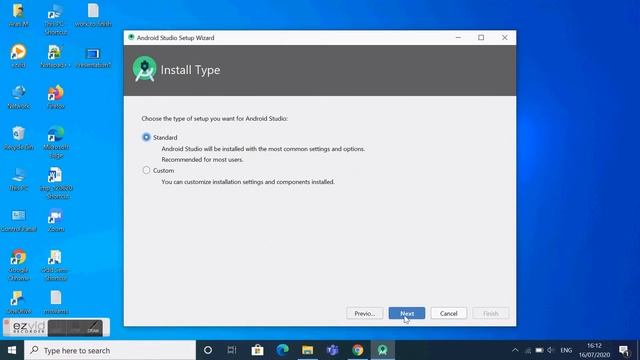Select the This PC Shortcut desktop icon
Viewport: 640px width, 360px height.
(x=55, y=19)
